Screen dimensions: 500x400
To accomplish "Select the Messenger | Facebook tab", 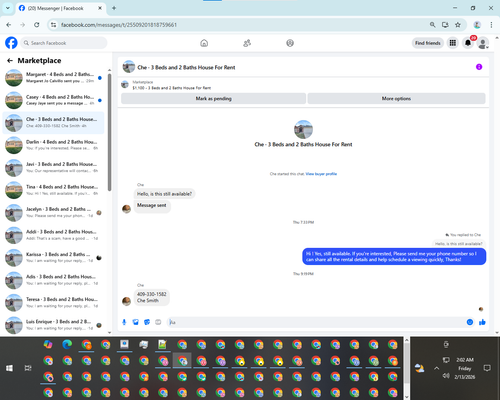I will tap(60, 8).
